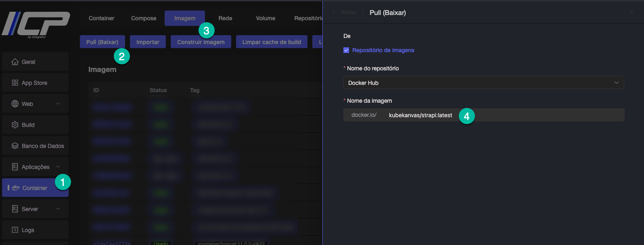Screen dimensions: 644x245
Task: Click the Geral home icon in sidebar
Action: coord(15,62)
